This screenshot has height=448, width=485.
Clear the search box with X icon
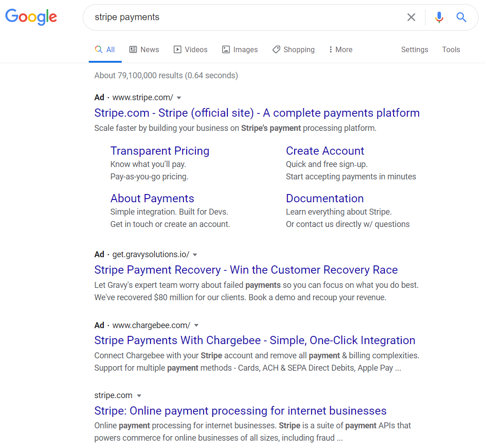point(411,17)
